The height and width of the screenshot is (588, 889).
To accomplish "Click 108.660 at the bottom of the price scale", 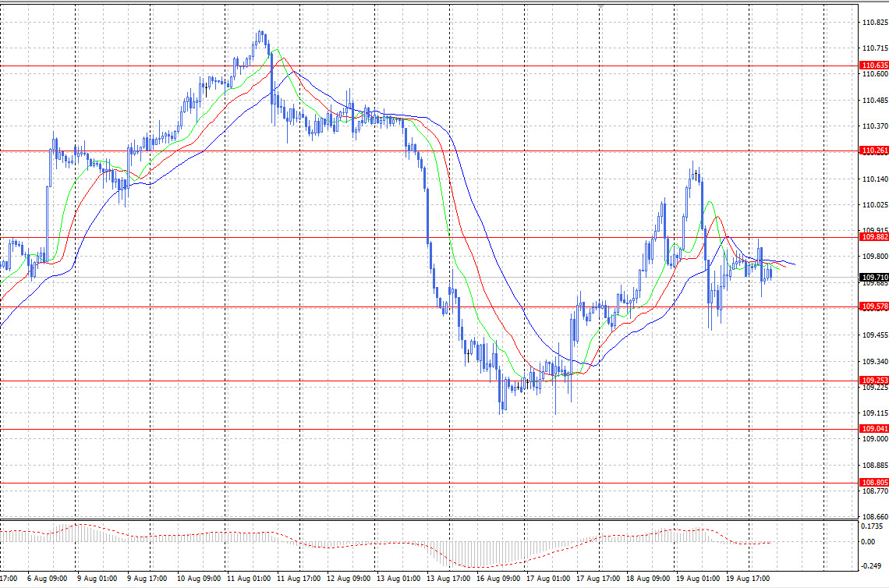I will (875, 517).
